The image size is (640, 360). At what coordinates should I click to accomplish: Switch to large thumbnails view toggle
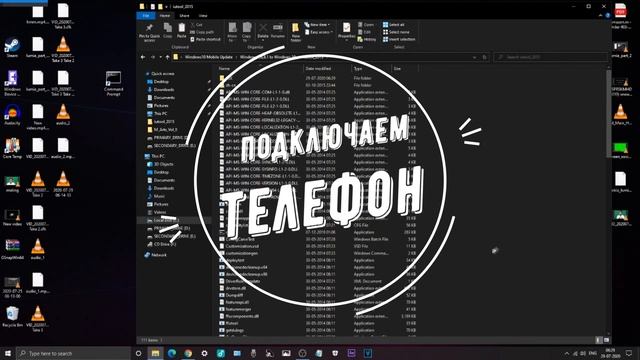coord(606,340)
